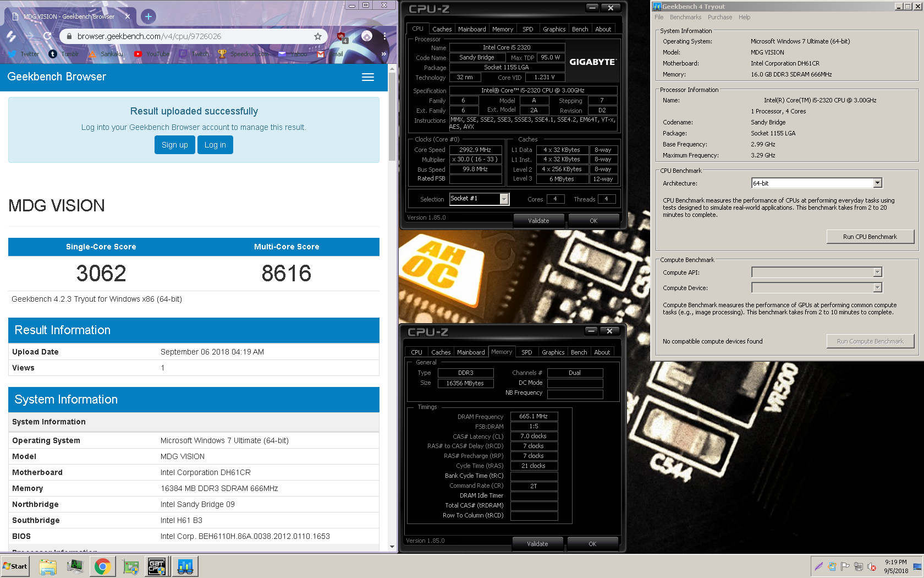924x578 pixels.
Task: Switch to CPU tab in lower CPU-Z
Action: pos(417,352)
